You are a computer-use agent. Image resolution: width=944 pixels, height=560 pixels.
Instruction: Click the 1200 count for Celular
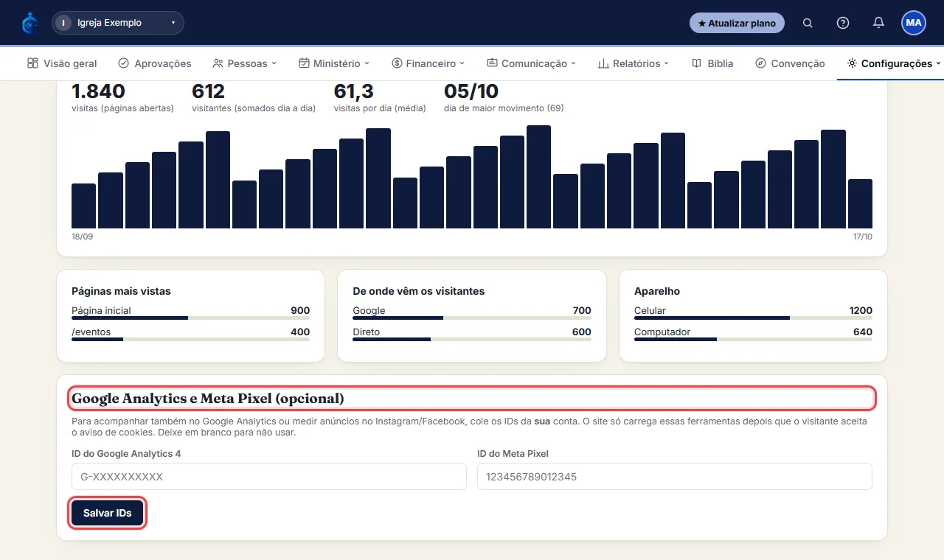coord(861,310)
